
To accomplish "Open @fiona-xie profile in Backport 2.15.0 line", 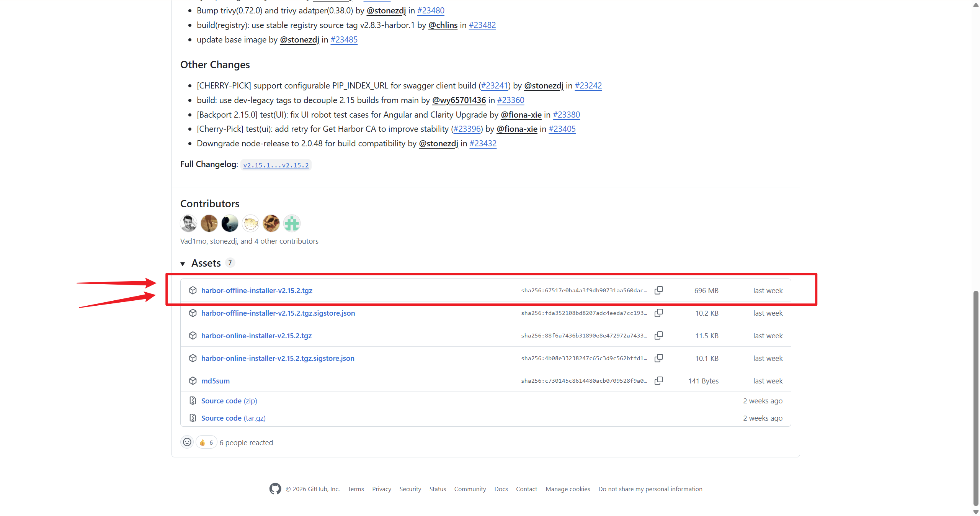I will coord(521,115).
